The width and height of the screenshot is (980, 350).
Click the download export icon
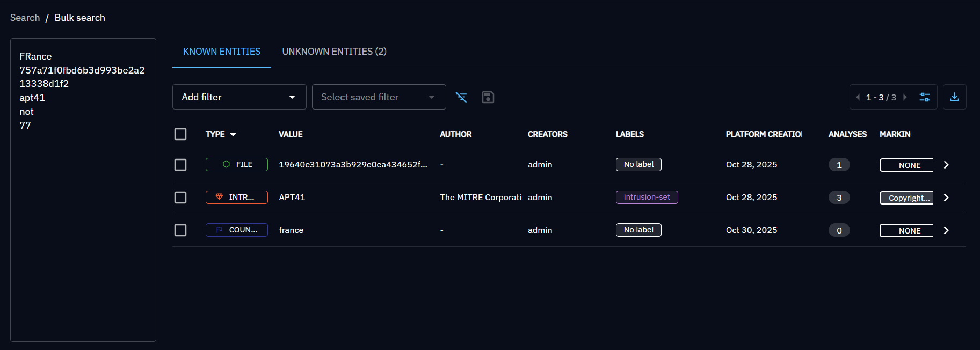954,97
